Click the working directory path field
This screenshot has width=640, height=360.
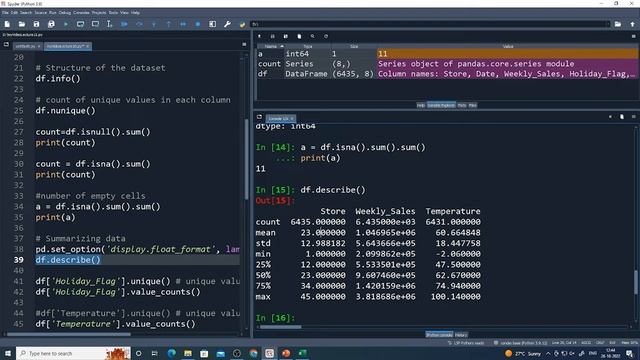pyautogui.click(x=430, y=24)
